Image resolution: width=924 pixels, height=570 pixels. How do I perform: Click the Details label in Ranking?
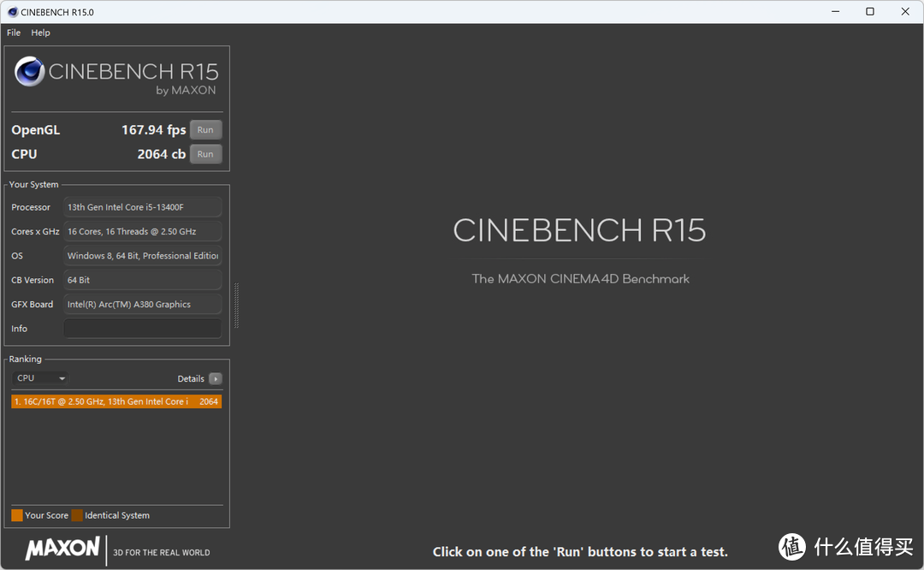point(191,378)
